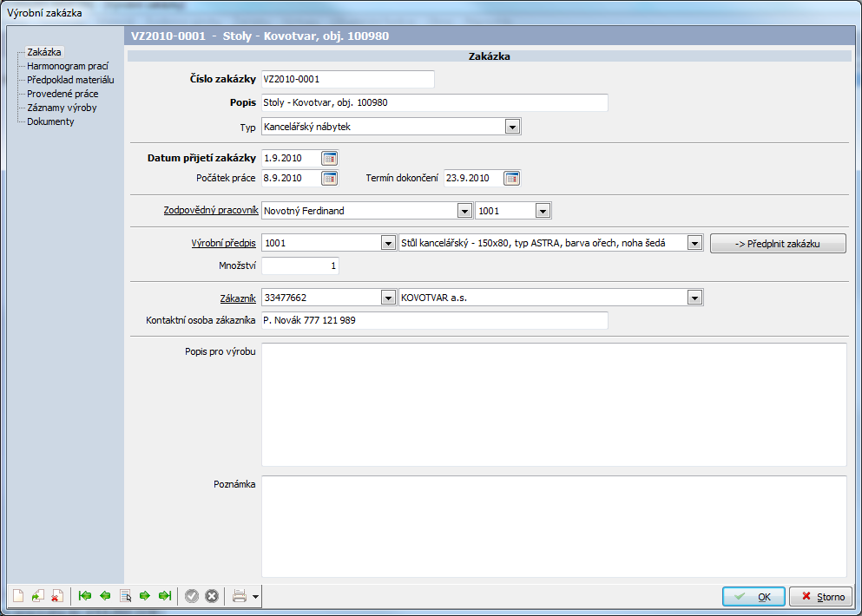862x616 pixels.
Task: Open calendar picker for Termín dokončení
Action: click(511, 179)
